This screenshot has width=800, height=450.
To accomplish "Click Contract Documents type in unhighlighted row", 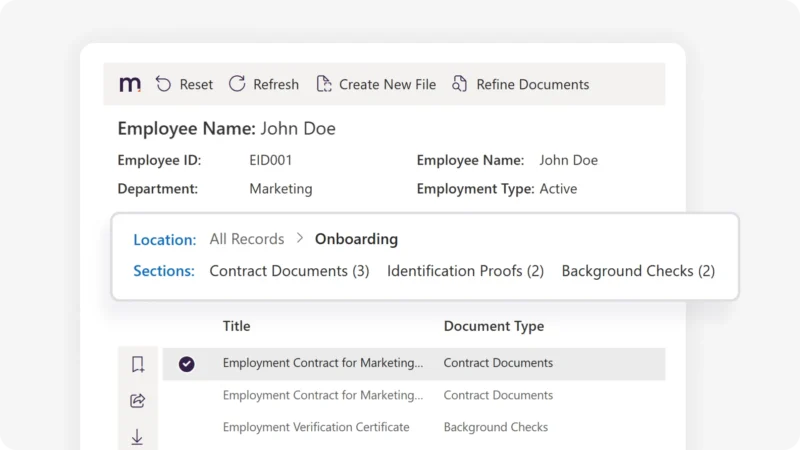I will [x=498, y=395].
